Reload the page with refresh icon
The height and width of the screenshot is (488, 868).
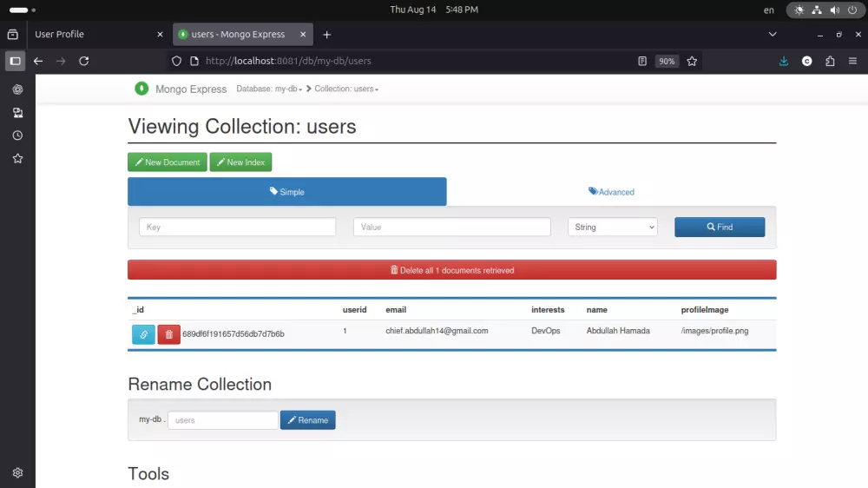pyautogui.click(x=84, y=61)
